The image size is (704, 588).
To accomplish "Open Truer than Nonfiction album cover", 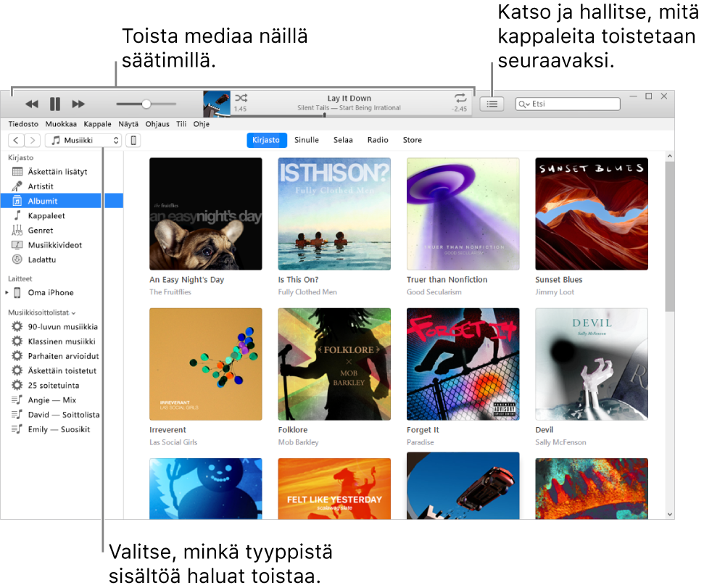I will click(463, 214).
